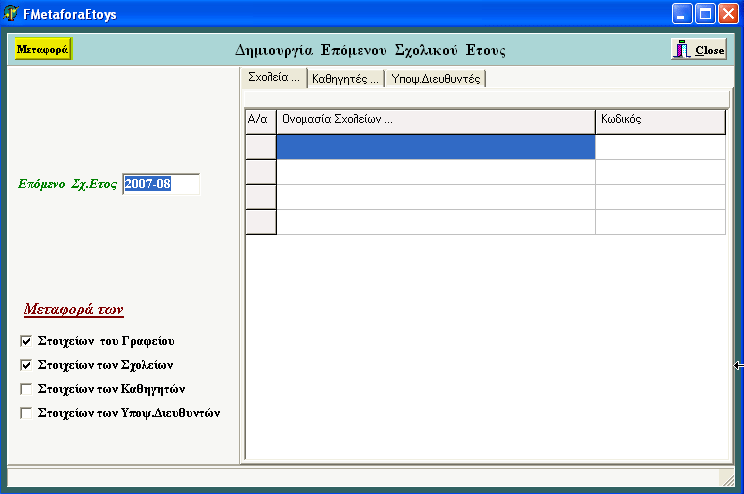Image resolution: width=744 pixels, height=494 pixels.
Task: Click the Επόμενο Σχ.Ετος input field
Action: click(160, 184)
